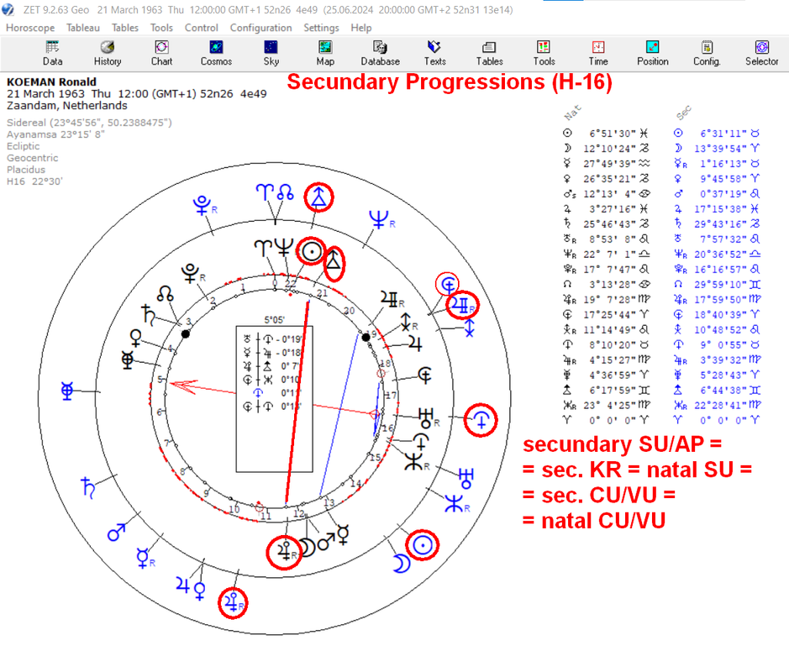
Task: Open the Tables menu in menu bar
Action: [x=125, y=28]
